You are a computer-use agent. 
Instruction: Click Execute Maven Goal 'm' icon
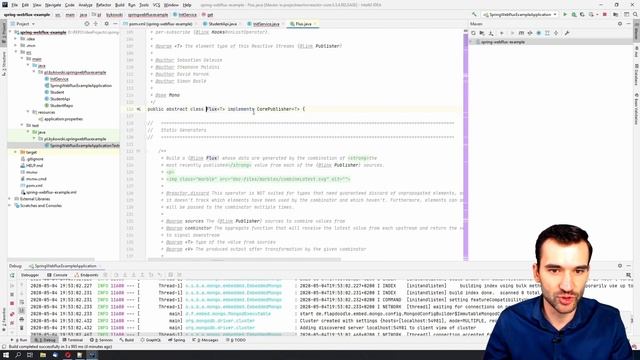[x=521, y=33]
